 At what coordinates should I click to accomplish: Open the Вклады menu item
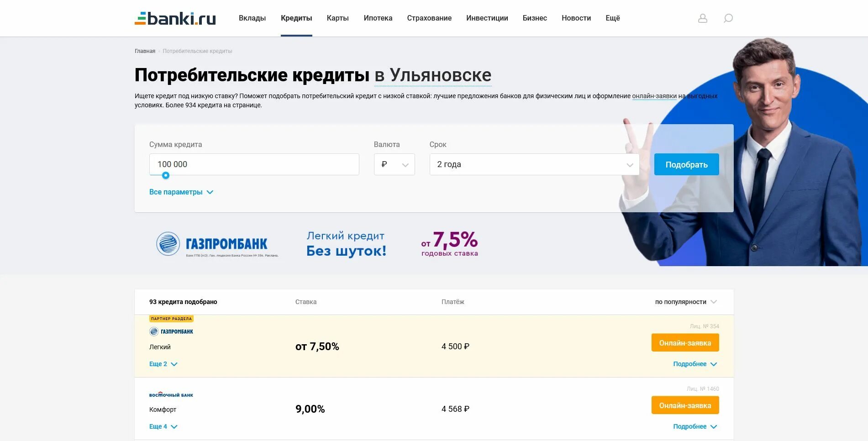(252, 18)
